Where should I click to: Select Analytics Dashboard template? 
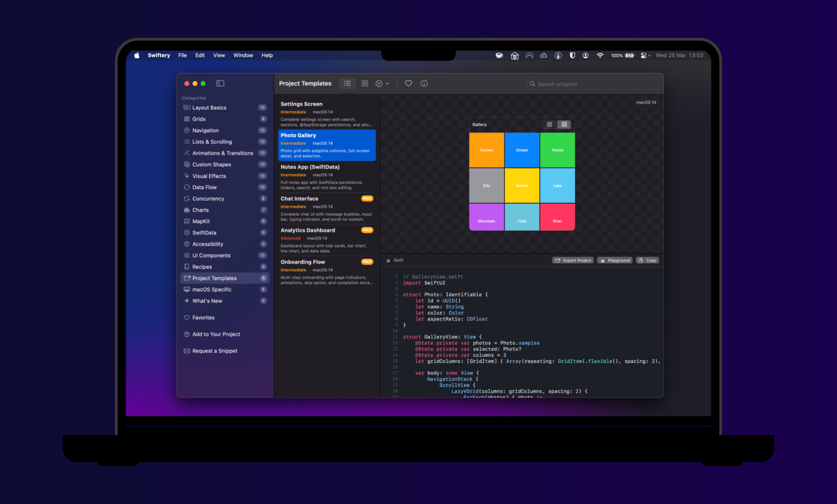[327, 240]
